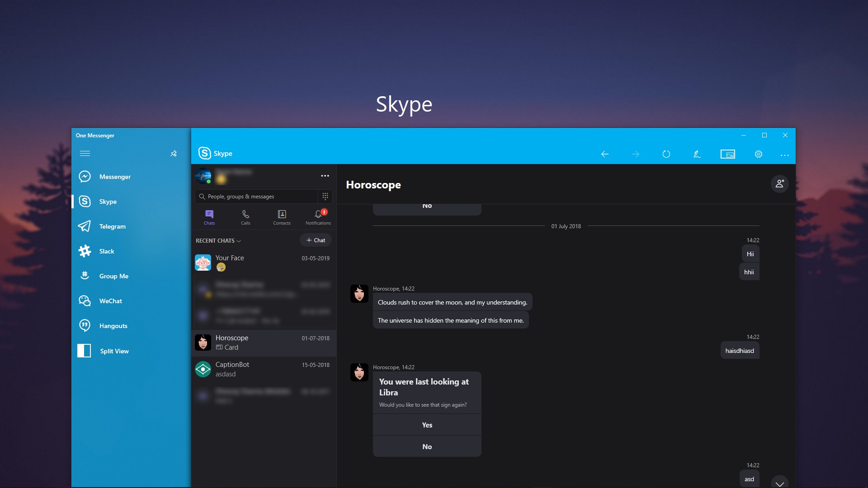
Task: Open Notifications with the unread badge
Action: coord(318,217)
